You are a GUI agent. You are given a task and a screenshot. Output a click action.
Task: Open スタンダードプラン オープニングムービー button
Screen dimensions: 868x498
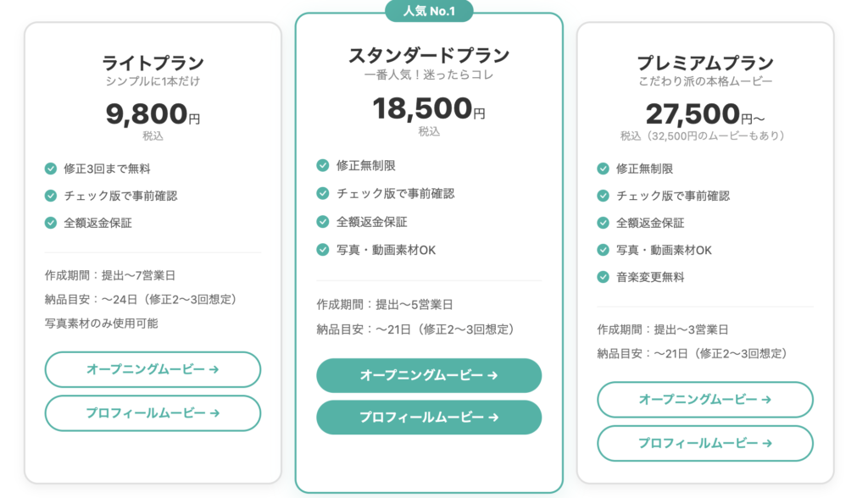pos(429,375)
